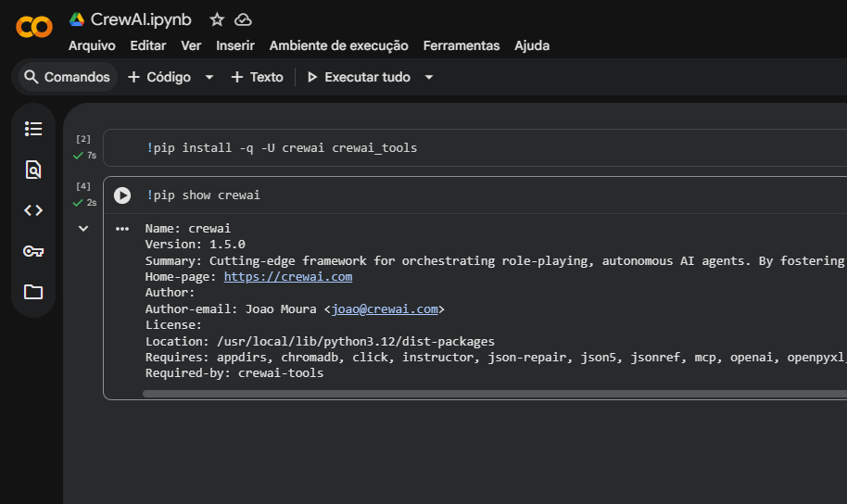The width and height of the screenshot is (847, 504).
Task: Open the Executar tudo dropdown arrow
Action: (x=429, y=77)
